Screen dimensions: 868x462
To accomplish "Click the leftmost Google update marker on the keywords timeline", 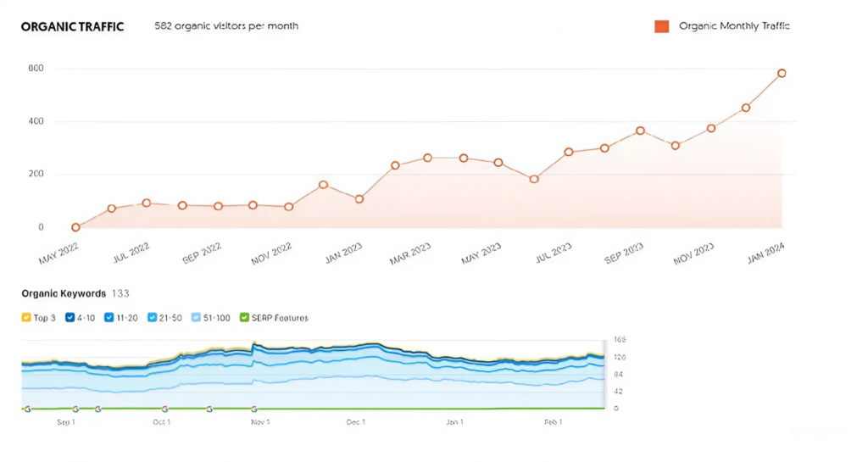I will pyautogui.click(x=27, y=409).
